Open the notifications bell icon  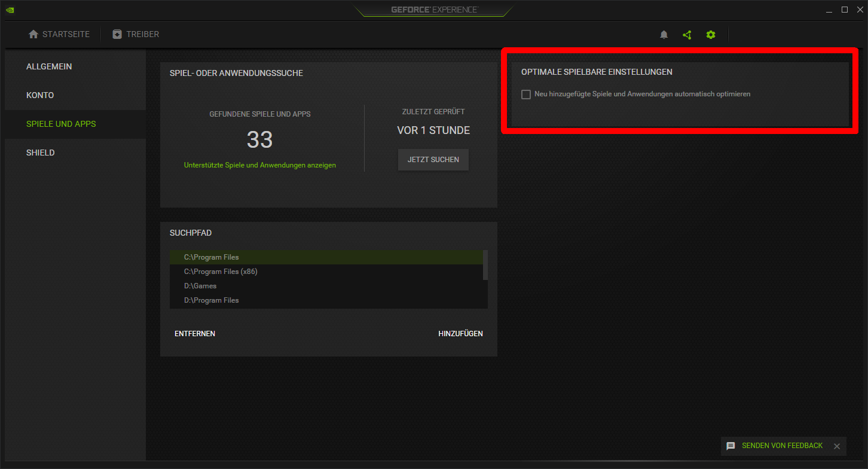pos(664,35)
